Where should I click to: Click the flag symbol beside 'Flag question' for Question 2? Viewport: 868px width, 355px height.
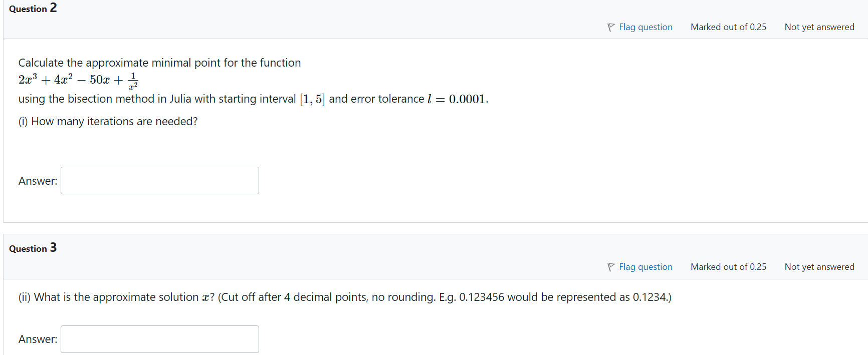[610, 27]
